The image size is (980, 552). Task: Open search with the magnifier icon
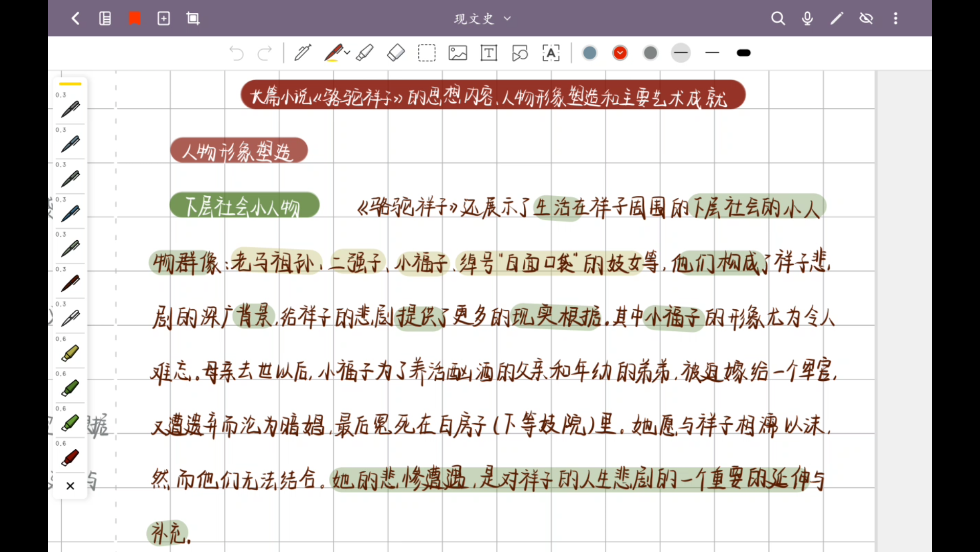click(x=778, y=19)
